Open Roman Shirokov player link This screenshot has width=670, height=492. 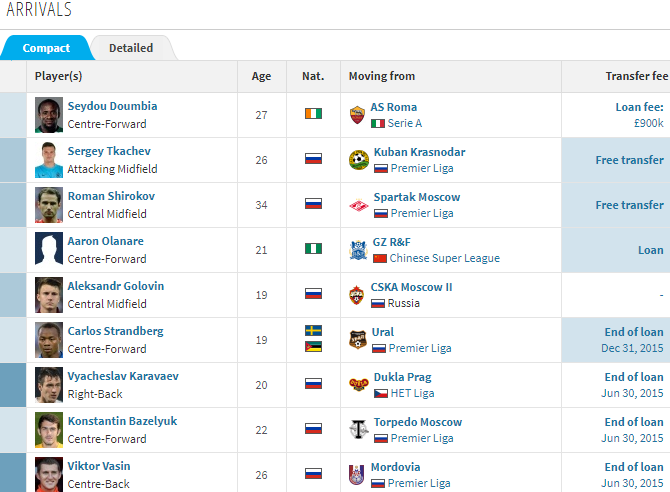109,196
